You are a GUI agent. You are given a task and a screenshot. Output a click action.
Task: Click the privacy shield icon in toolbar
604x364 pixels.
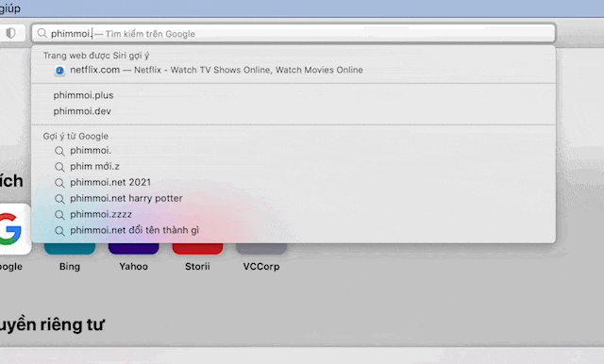click(x=10, y=33)
